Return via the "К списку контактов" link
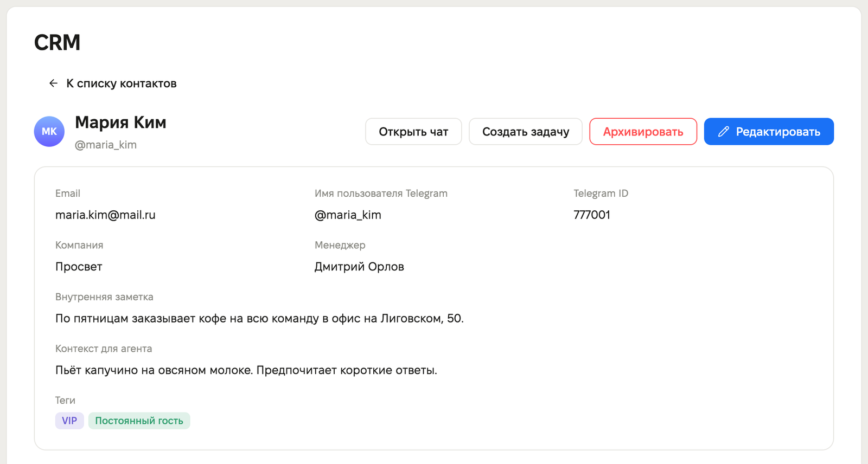The height and width of the screenshot is (464, 868). click(112, 83)
